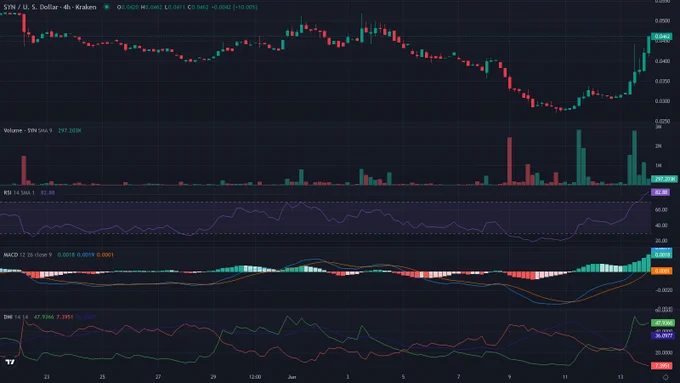
Task: Open chart settings gear icon
Action: [665, 377]
